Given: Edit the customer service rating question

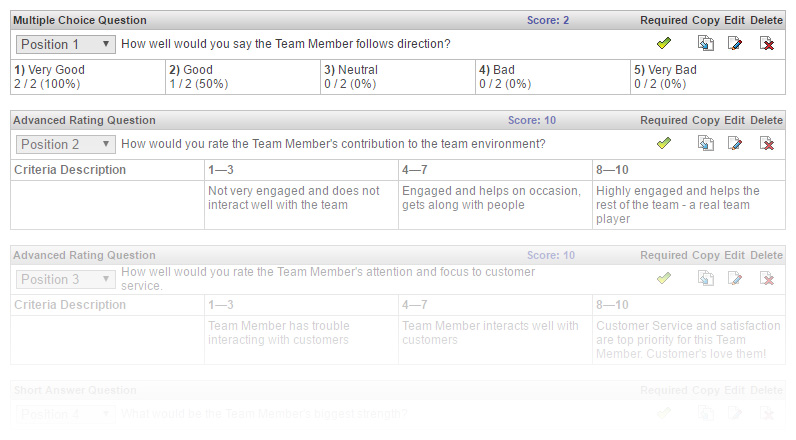Looking at the screenshot, I should coord(735,279).
